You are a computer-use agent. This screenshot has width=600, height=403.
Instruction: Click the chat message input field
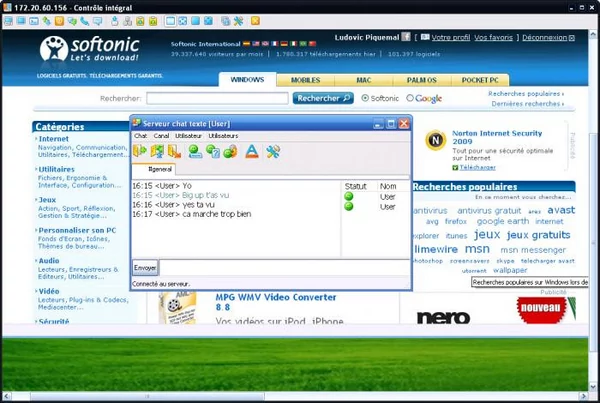pos(285,268)
